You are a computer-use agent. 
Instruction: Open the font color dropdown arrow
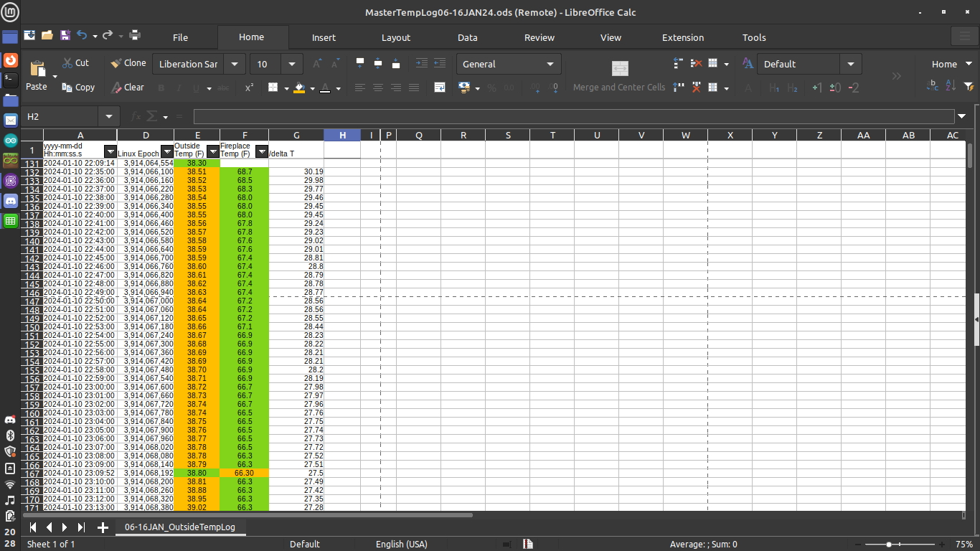pos(338,88)
